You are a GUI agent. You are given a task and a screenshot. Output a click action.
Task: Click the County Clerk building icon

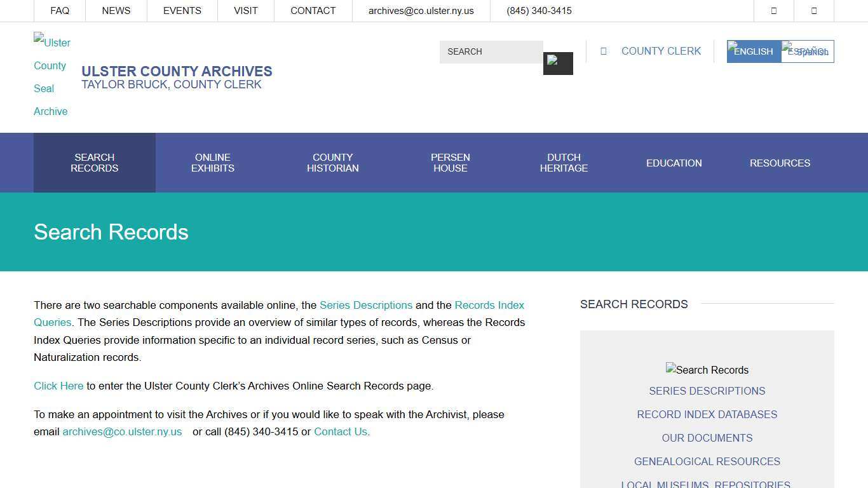pyautogui.click(x=603, y=51)
